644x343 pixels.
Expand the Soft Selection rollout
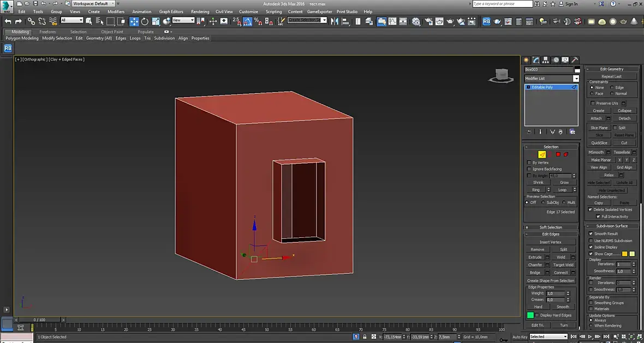[551, 227]
